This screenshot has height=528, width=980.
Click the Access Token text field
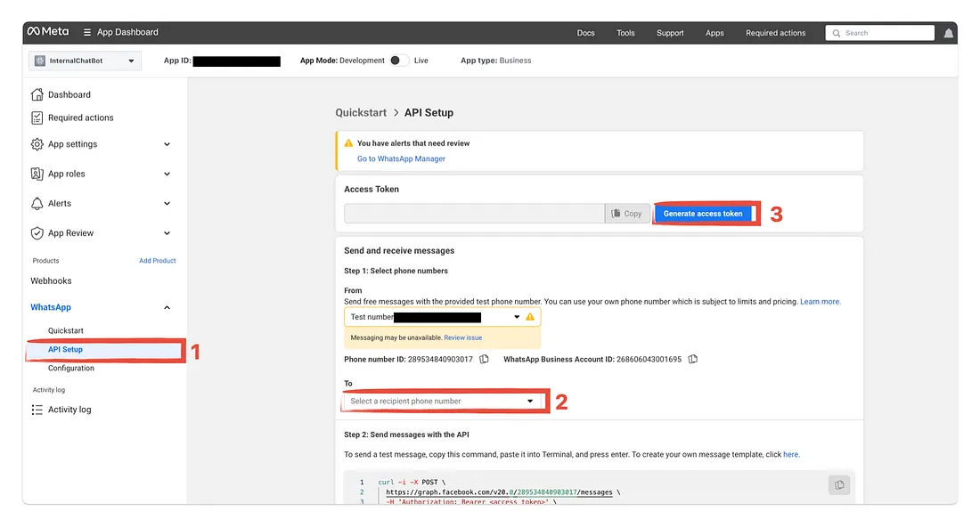pos(474,214)
